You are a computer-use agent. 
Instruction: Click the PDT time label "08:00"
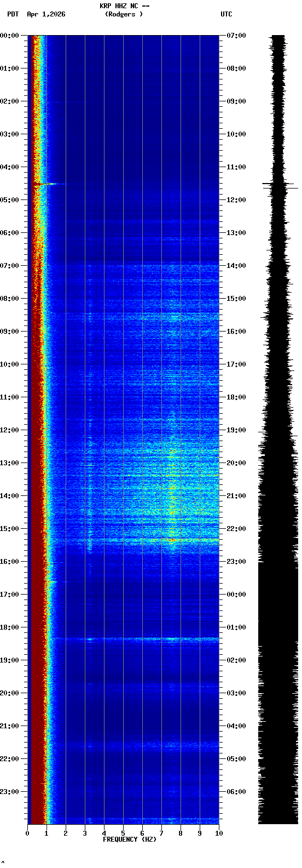click(x=9, y=299)
